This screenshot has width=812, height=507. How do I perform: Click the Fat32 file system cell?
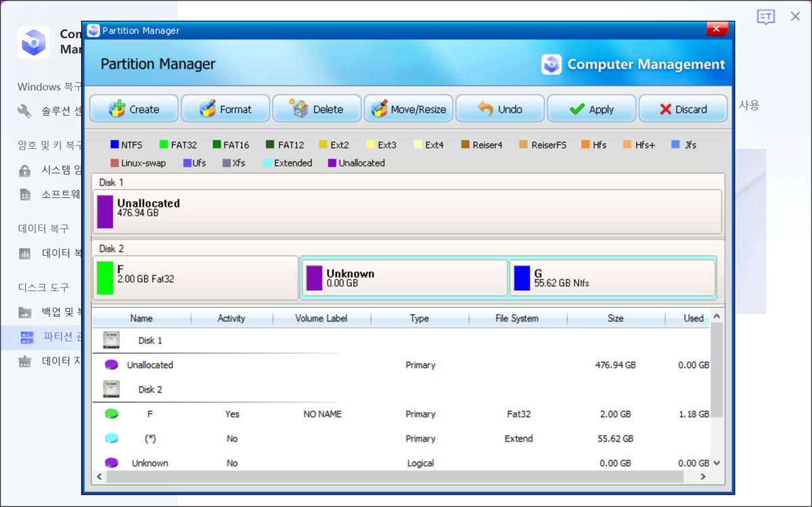[x=518, y=414]
